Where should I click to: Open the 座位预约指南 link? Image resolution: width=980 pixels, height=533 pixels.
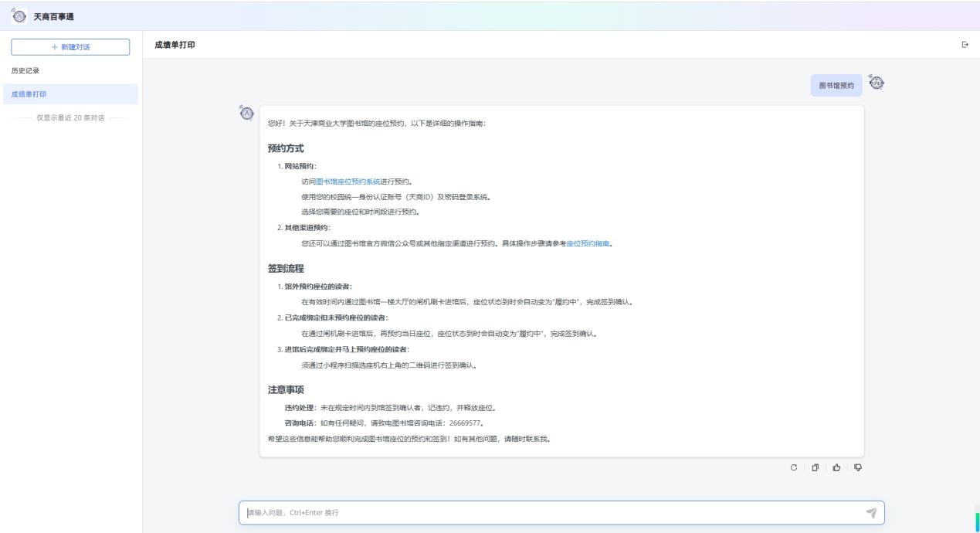(588, 243)
